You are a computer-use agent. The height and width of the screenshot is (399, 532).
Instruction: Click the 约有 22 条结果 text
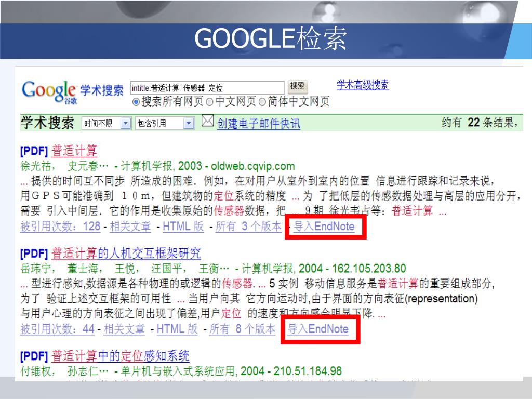pos(480,123)
